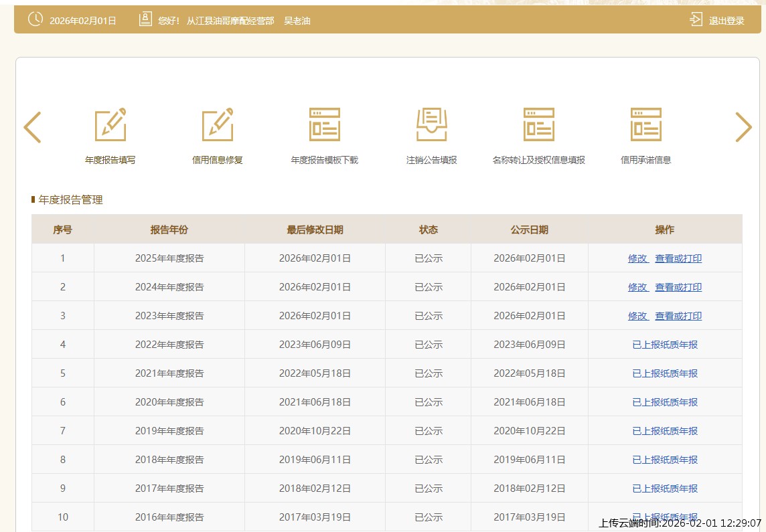Click the 退出登录 text link

point(726,21)
